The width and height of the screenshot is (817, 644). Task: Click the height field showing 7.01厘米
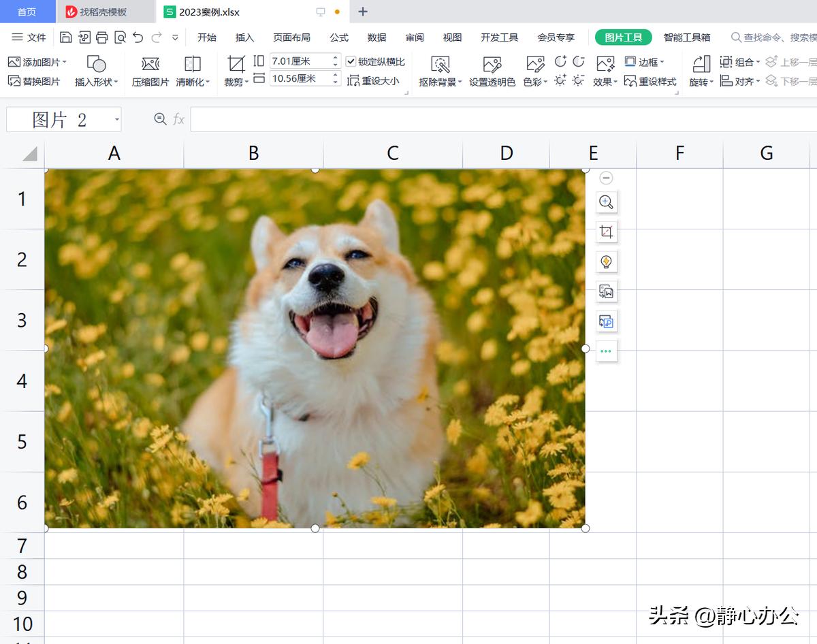pyautogui.click(x=298, y=61)
